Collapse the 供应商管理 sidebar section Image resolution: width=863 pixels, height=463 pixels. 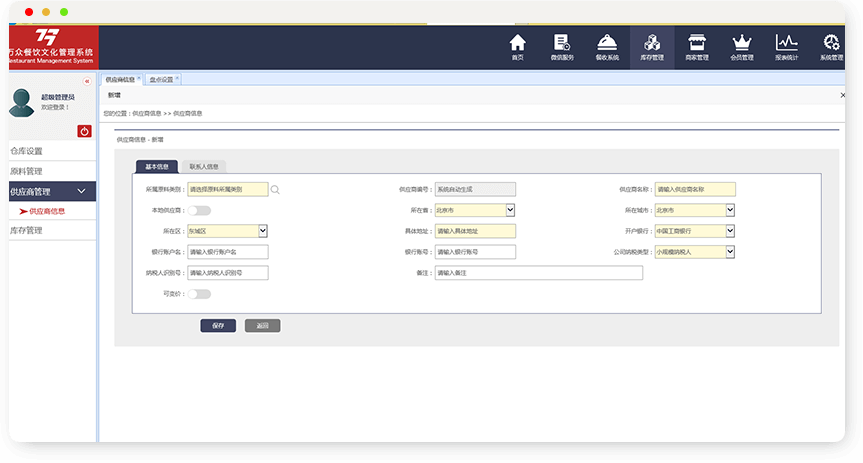81,191
